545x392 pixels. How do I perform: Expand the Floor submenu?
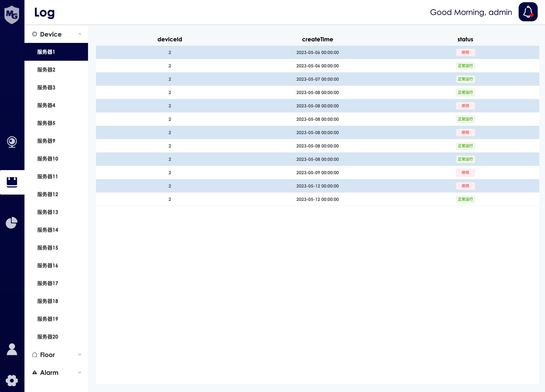pyautogui.click(x=80, y=354)
